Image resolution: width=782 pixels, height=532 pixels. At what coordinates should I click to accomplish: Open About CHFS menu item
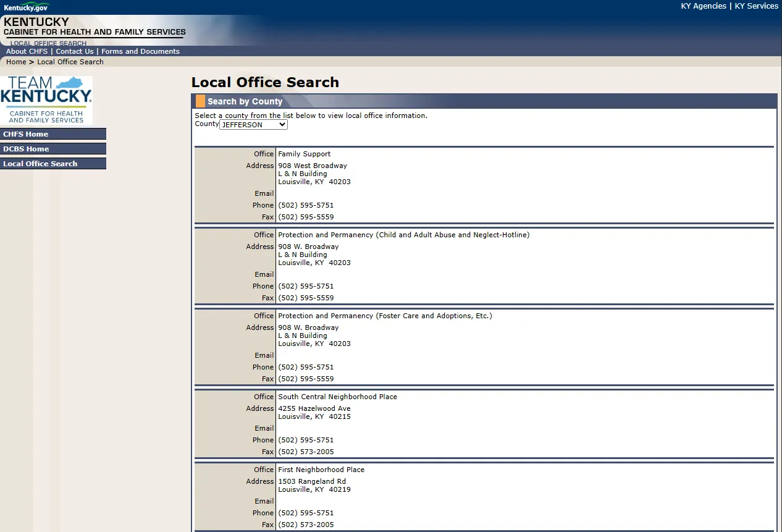[27, 51]
